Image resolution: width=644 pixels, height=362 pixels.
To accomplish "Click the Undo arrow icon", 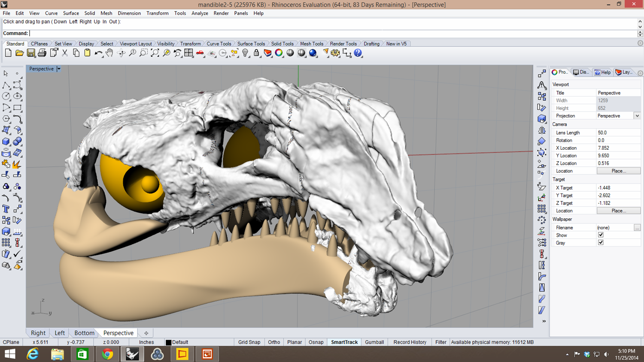I will (x=98, y=53).
